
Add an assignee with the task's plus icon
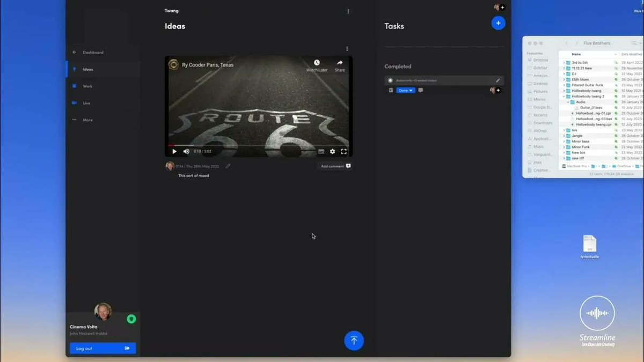498,90
